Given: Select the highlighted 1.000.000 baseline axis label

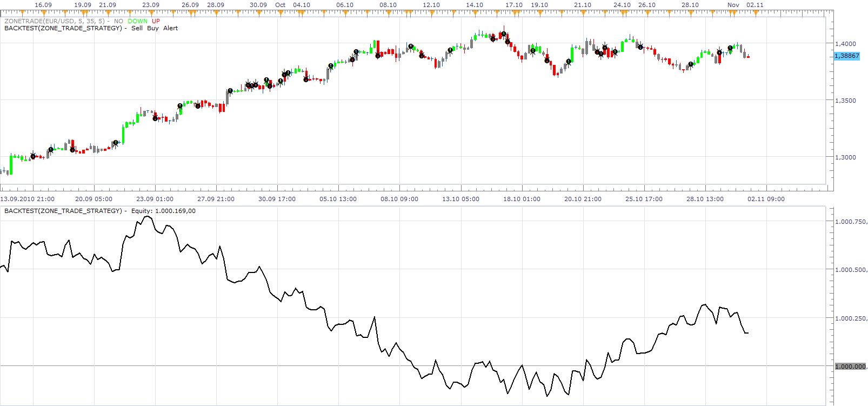Looking at the screenshot, I should point(851,367).
